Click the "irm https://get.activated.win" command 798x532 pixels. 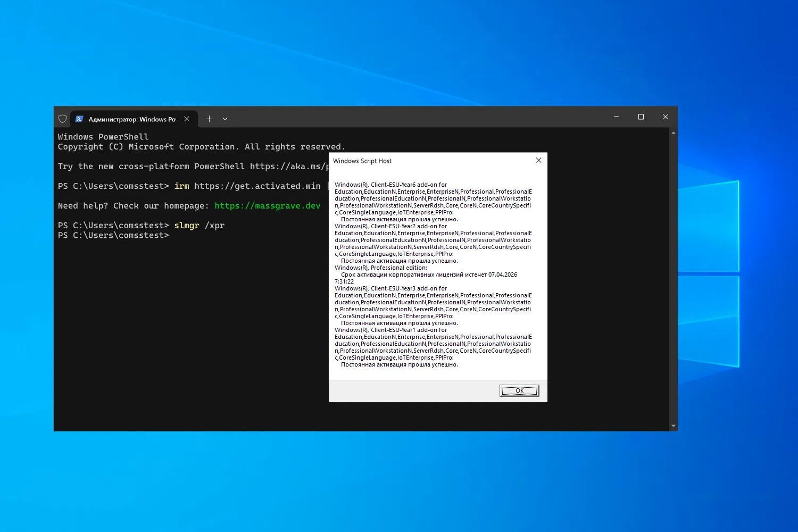[x=247, y=186]
